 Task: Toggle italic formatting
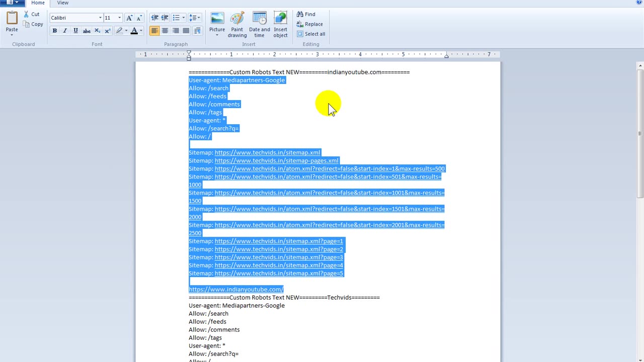(65, 31)
